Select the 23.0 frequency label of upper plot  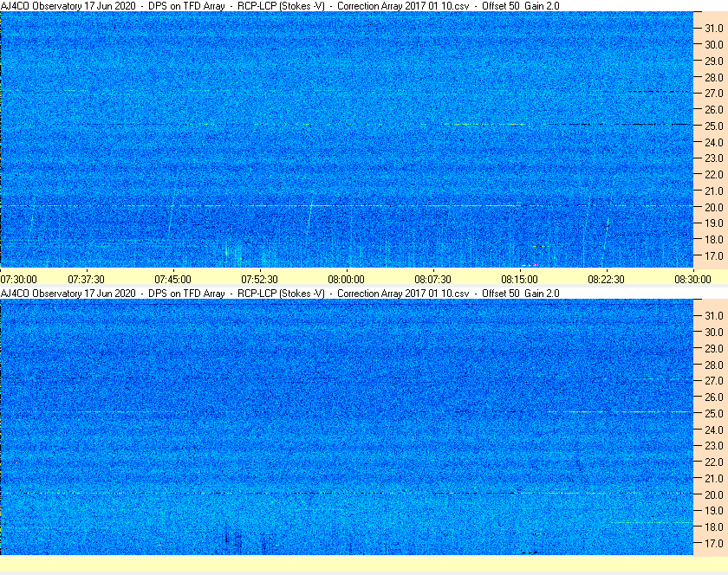[x=714, y=158]
